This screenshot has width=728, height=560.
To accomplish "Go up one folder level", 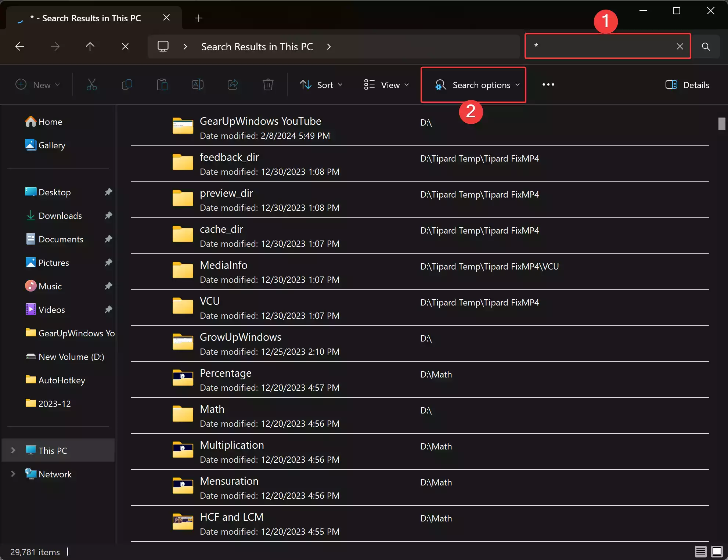I will coord(90,47).
